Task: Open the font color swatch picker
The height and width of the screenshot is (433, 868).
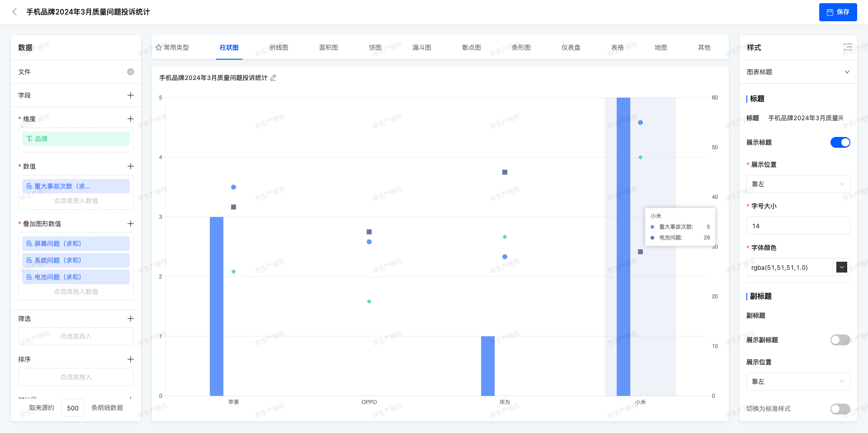Action: 841,267
